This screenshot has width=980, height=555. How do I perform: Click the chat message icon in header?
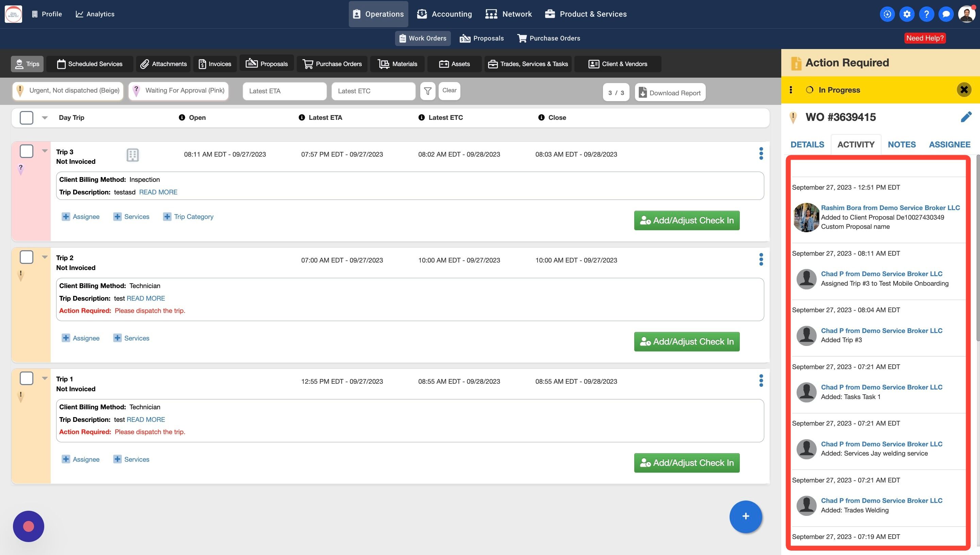946,14
